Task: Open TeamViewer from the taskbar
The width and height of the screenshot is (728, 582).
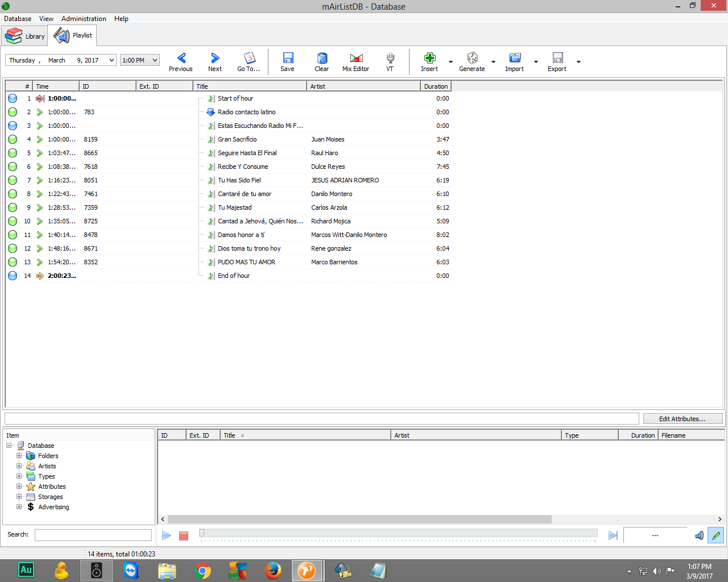Action: click(x=131, y=570)
